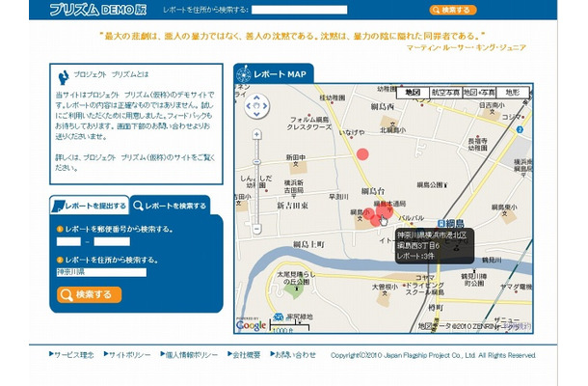This screenshot has width=588, height=386.
Task: Click the map zoom slider handle
Action: coord(256,162)
